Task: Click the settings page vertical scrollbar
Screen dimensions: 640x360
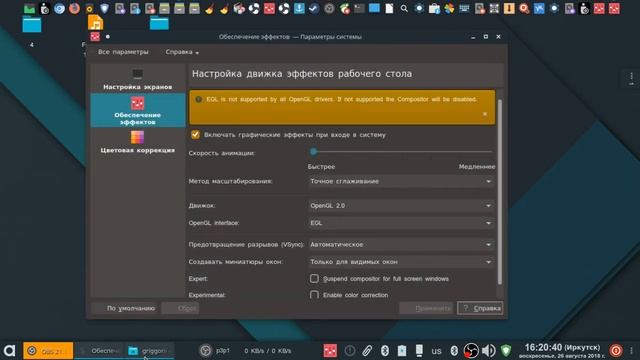Action: pyautogui.click(x=500, y=192)
